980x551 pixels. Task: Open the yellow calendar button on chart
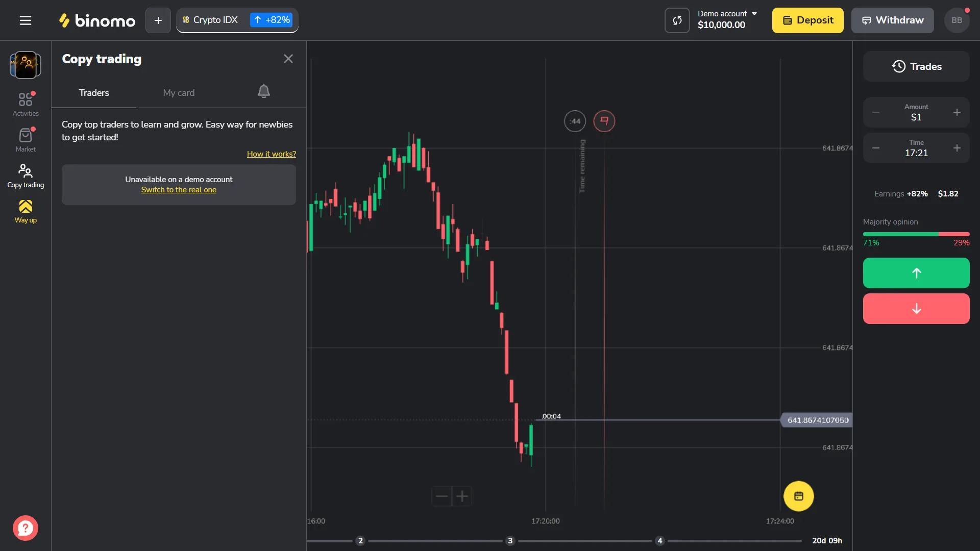click(x=799, y=496)
